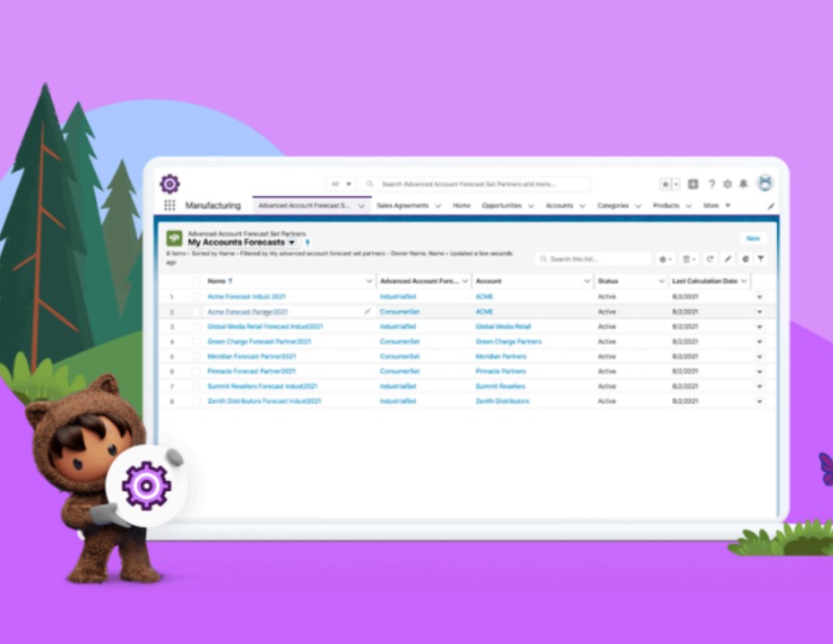Open row actions for Acme Forecast Indust 2021
Screen dimensions: 833x644
(760, 297)
